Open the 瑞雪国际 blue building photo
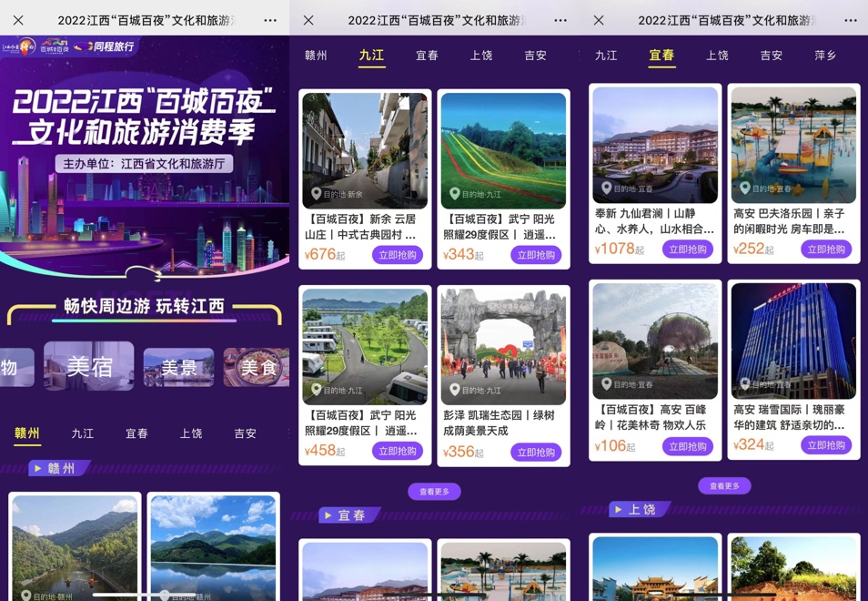868x601 pixels. pyautogui.click(x=793, y=341)
